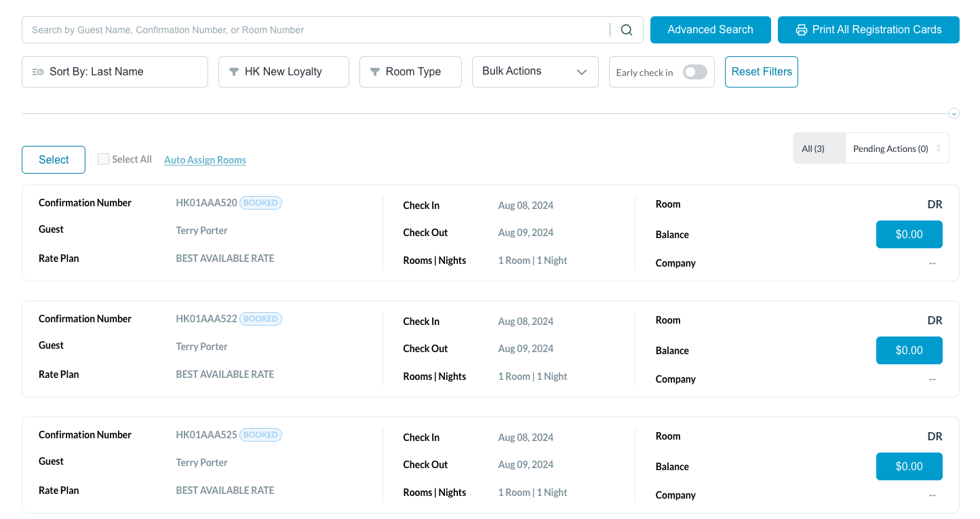Image resolution: width=980 pixels, height=519 pixels.
Task: Click the magnifying glass search icon
Action: point(627,30)
